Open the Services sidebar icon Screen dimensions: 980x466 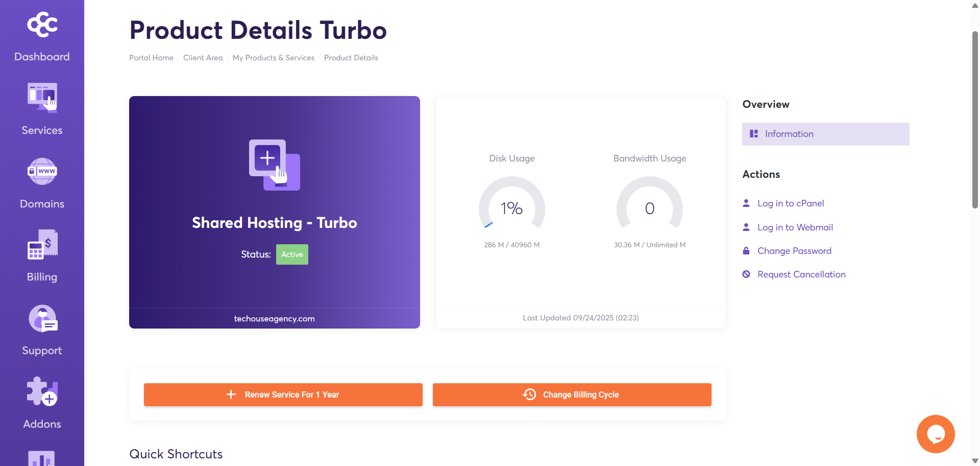pyautogui.click(x=42, y=98)
